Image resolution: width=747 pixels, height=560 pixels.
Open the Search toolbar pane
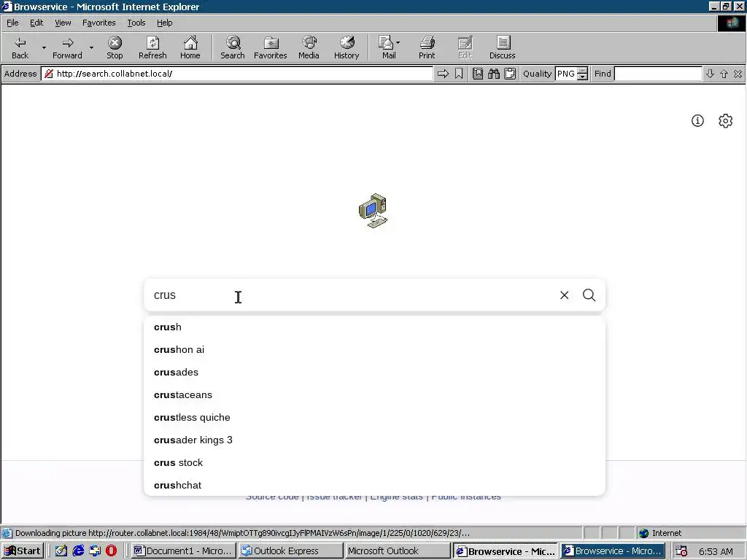233,47
